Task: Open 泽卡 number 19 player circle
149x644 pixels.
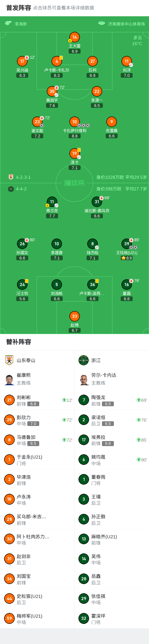Action: point(75,153)
